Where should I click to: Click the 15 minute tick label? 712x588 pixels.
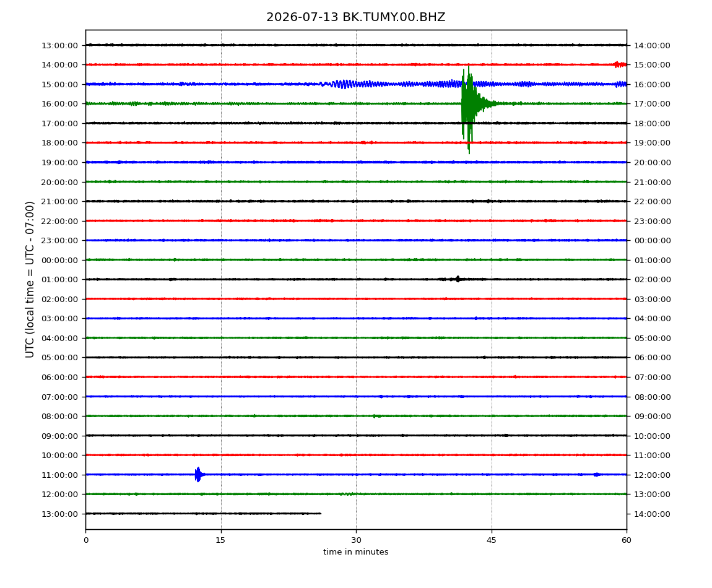click(220, 540)
